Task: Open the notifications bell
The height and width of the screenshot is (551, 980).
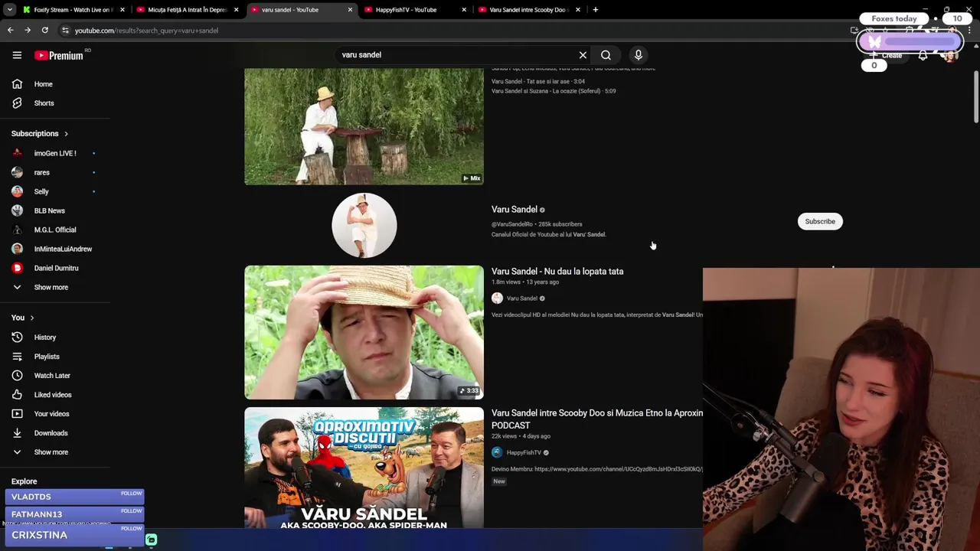Action: tap(923, 55)
